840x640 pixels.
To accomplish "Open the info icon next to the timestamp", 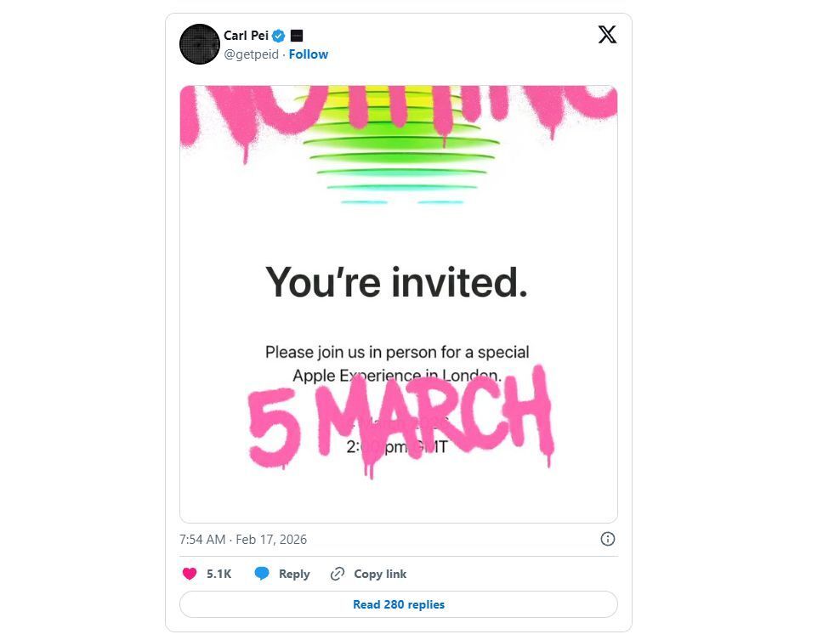I will click(609, 539).
